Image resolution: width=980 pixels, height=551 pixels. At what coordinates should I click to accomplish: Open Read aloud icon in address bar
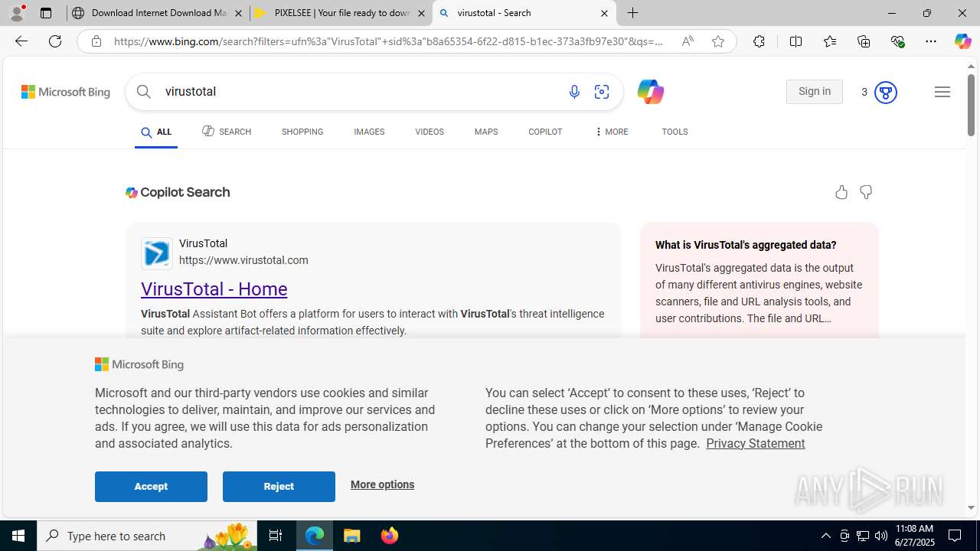(688, 41)
